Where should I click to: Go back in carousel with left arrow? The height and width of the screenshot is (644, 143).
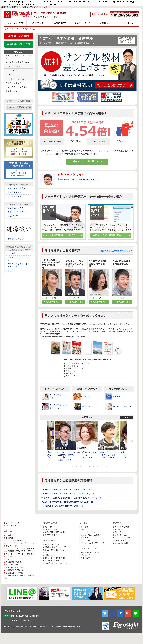42,441
